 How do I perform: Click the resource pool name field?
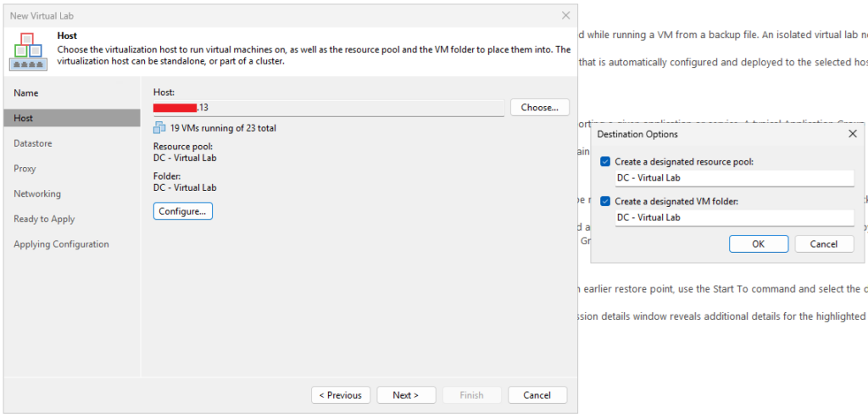(x=734, y=178)
